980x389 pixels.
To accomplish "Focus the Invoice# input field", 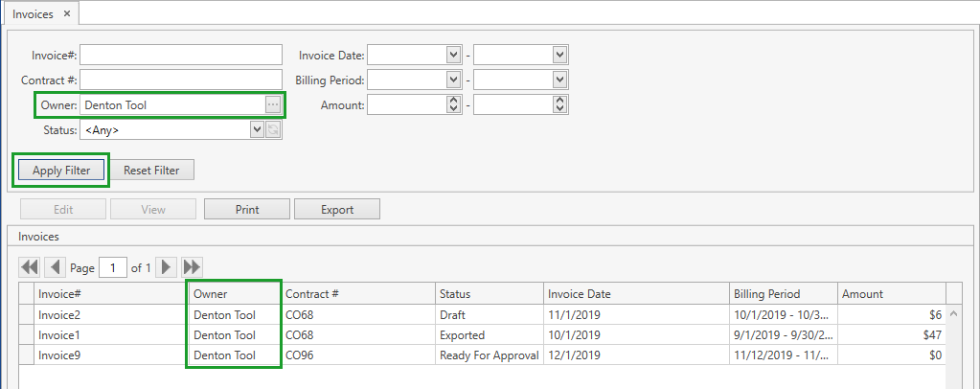I will point(182,55).
